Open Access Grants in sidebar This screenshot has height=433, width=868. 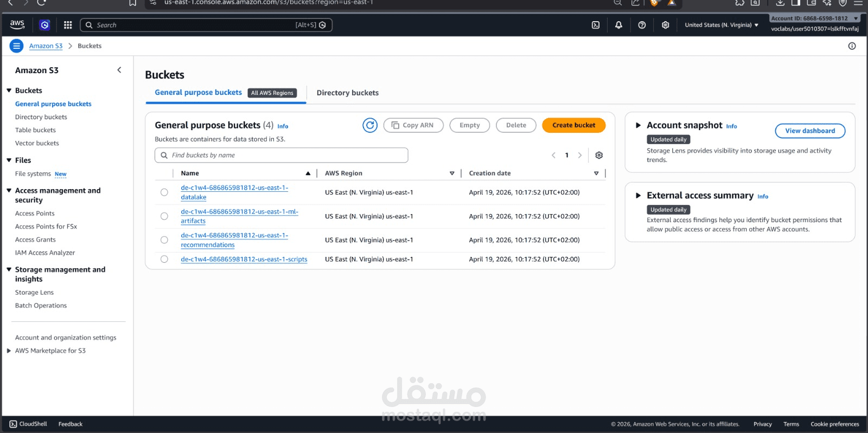coord(35,240)
